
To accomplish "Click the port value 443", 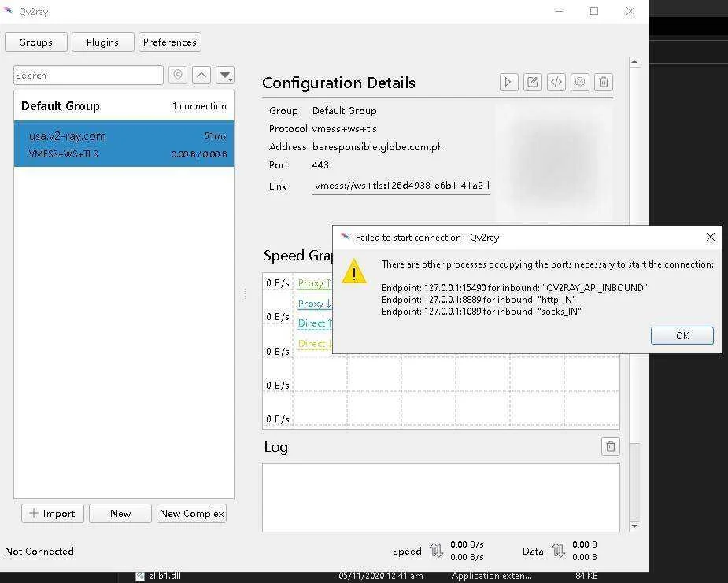I will [320, 165].
